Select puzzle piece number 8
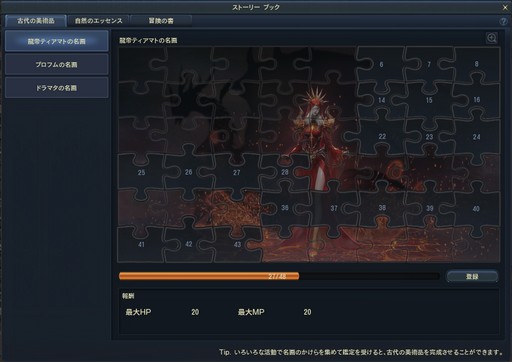 coord(477,64)
